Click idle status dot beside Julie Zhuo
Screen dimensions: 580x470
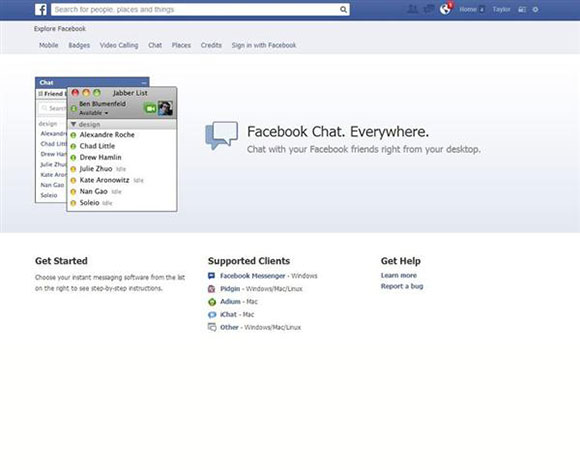coord(73,169)
